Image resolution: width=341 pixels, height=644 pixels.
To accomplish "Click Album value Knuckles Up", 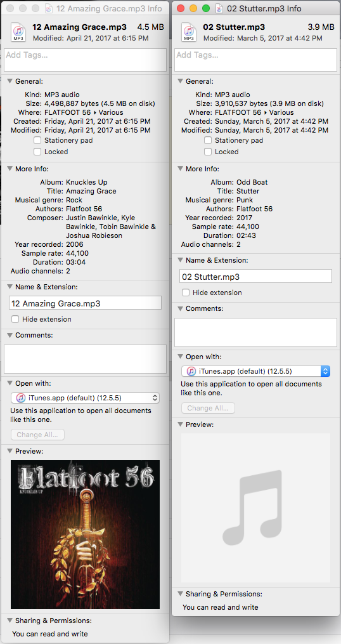I will pyautogui.click(x=87, y=182).
